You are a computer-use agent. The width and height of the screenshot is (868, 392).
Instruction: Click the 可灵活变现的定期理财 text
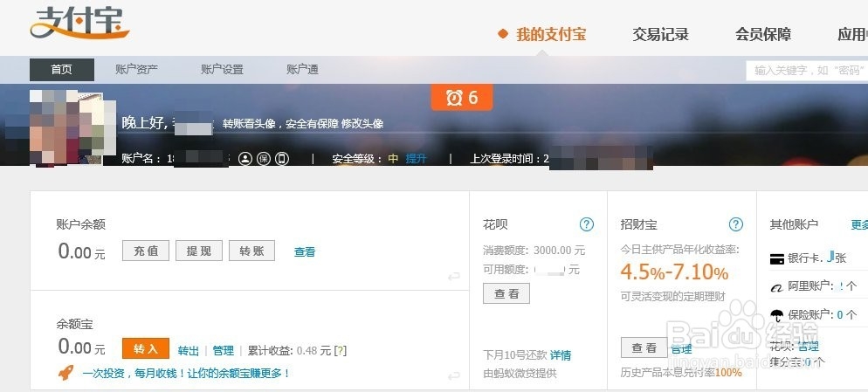pos(673,296)
